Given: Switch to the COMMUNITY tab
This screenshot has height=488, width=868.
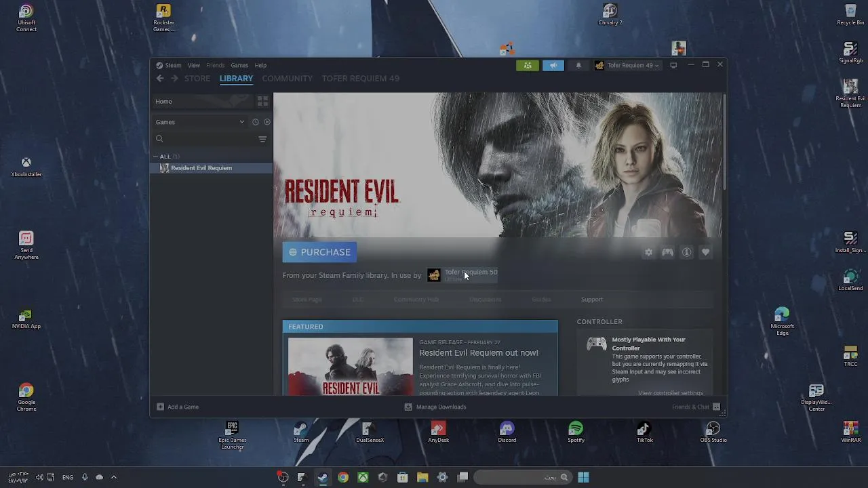Looking at the screenshot, I should tap(288, 79).
